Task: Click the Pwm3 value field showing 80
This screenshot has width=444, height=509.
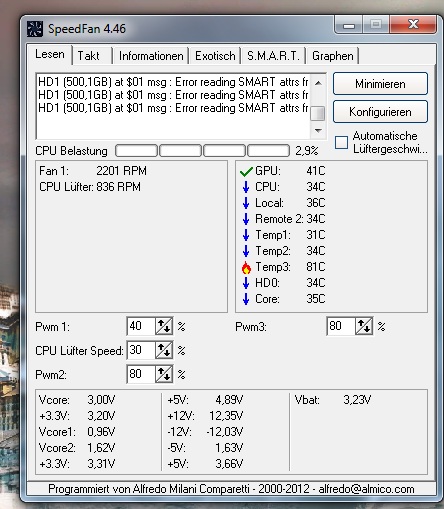Action: (x=341, y=326)
